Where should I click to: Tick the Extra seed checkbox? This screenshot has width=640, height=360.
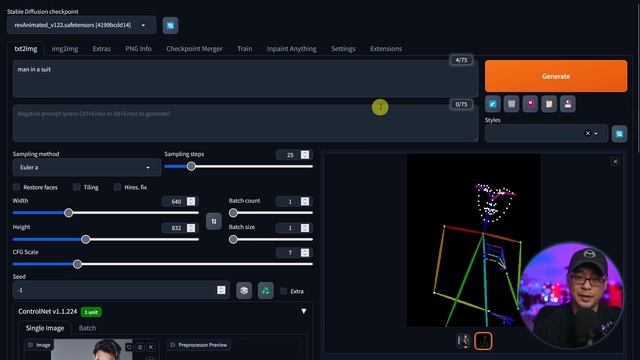(x=283, y=291)
